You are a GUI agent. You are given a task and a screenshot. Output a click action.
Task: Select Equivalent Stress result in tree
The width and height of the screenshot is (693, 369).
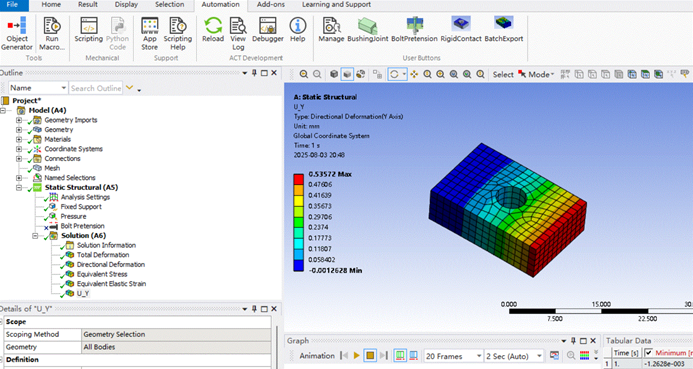102,274
